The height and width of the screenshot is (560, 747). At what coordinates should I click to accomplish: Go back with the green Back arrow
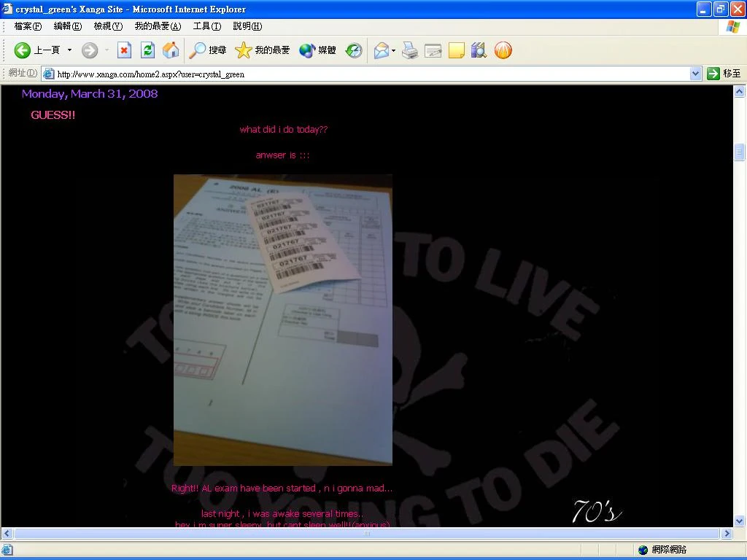coord(23,50)
